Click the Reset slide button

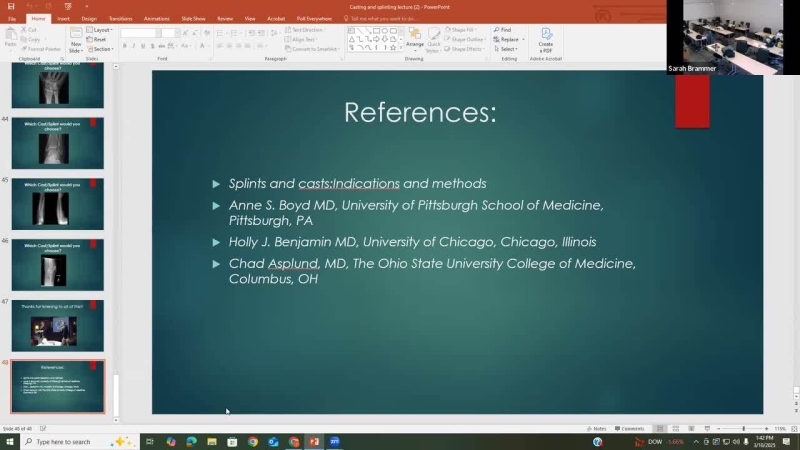tap(99, 39)
